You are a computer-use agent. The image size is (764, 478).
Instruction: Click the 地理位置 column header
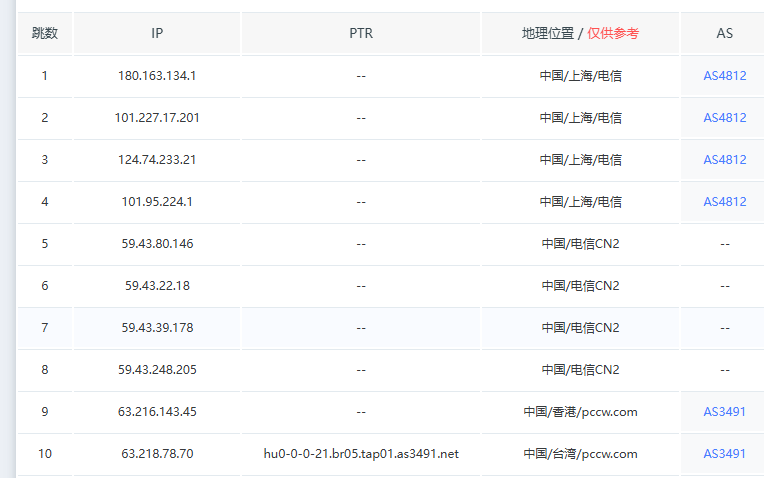548,33
